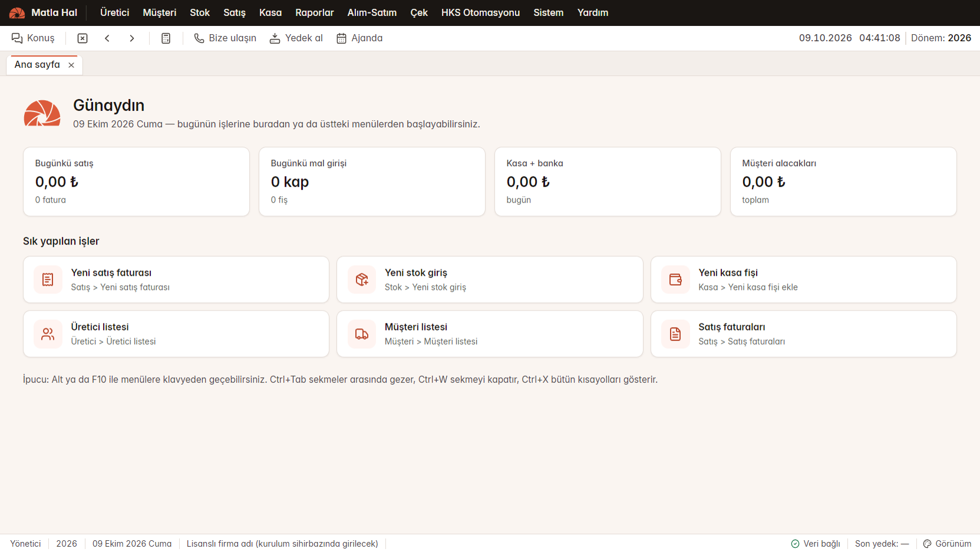Viewport: 980px width, 552px height.
Task: Open the Yardım menu
Action: pos(593,12)
